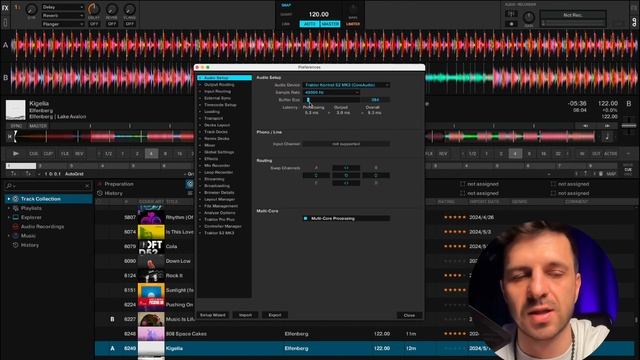Turn the FX dry/wet knob
The height and width of the screenshot is (360, 640).
pos(31,9)
